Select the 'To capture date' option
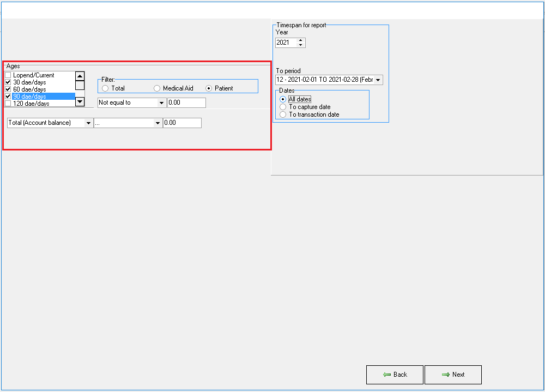 coord(283,107)
